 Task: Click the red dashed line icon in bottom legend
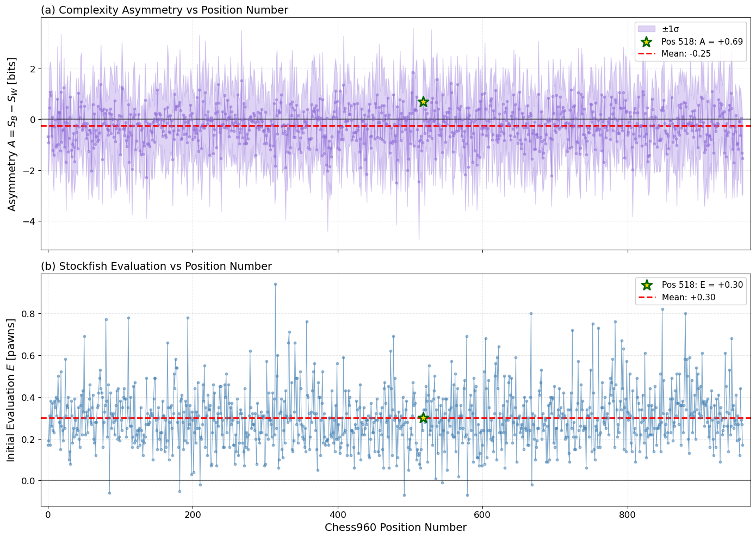point(646,298)
